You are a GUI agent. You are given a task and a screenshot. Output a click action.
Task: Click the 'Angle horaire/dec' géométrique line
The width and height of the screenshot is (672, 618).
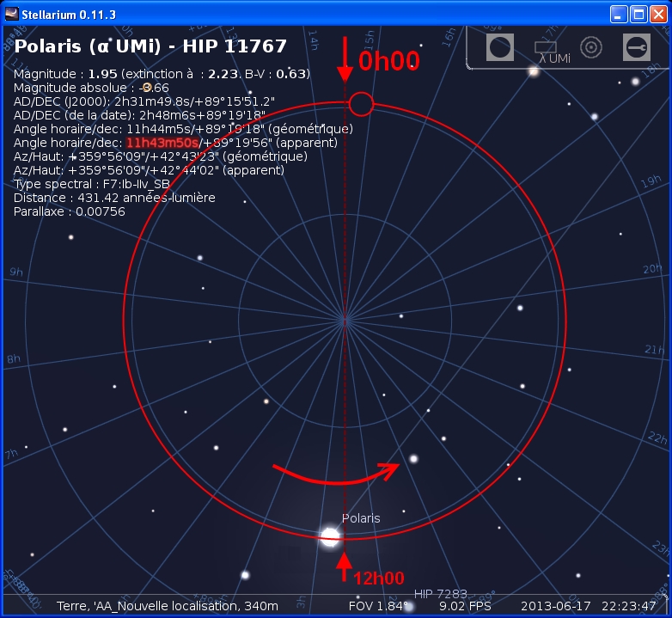click(183, 129)
